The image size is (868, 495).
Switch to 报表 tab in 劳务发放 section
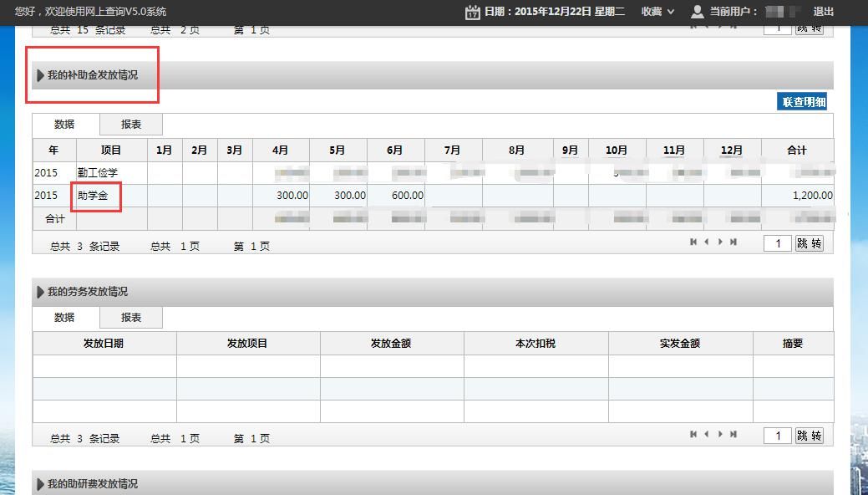pyautogui.click(x=131, y=318)
